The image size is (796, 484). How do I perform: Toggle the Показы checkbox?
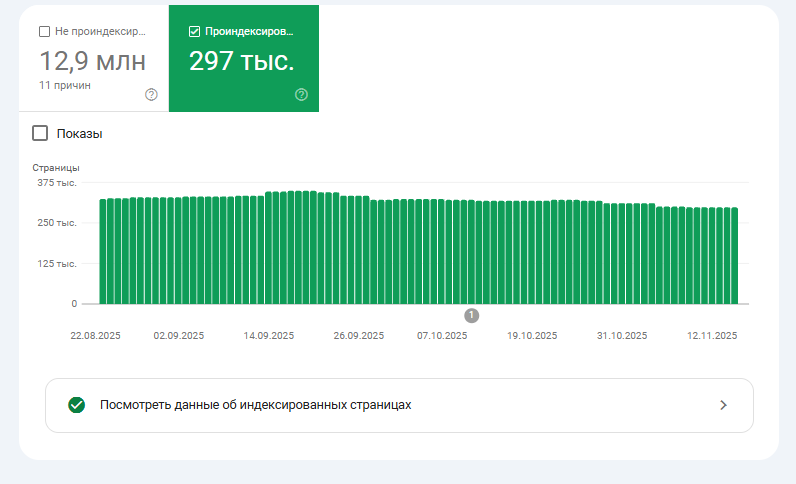[x=40, y=133]
